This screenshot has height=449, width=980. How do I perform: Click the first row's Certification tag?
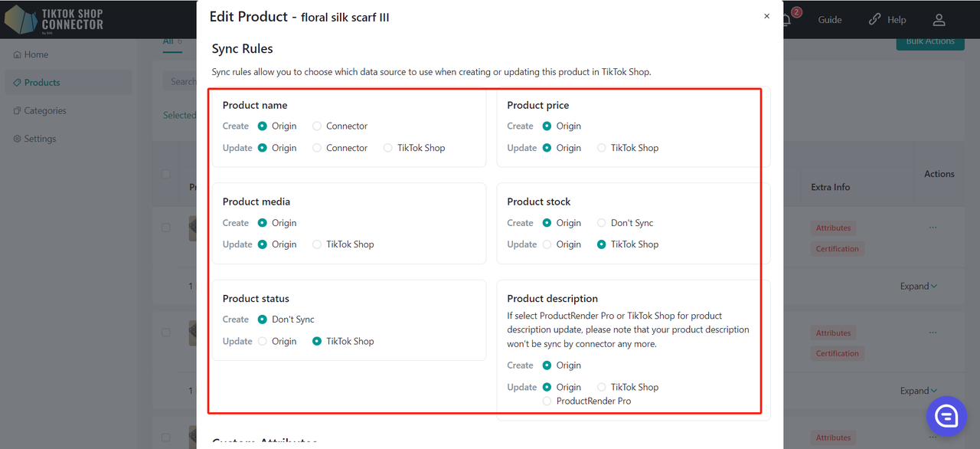click(x=837, y=248)
